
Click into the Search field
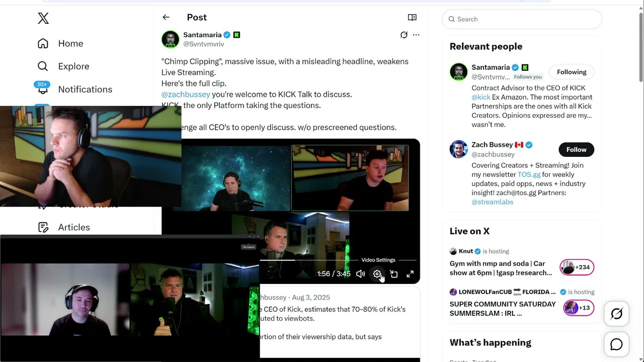tap(522, 19)
